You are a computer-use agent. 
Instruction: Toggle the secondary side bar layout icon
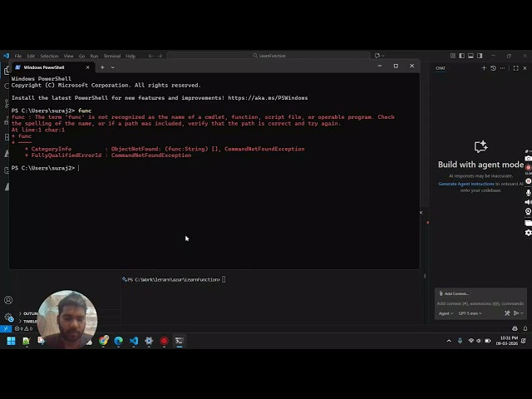(x=480, y=56)
